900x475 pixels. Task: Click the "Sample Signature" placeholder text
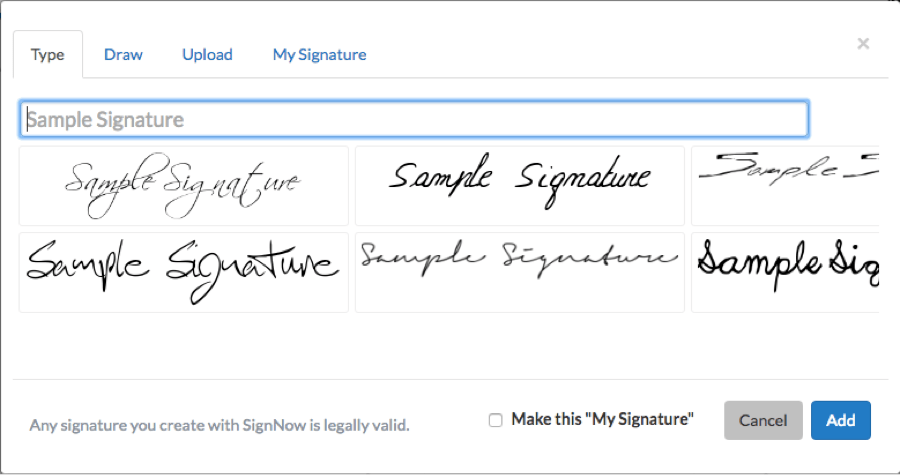coord(105,120)
